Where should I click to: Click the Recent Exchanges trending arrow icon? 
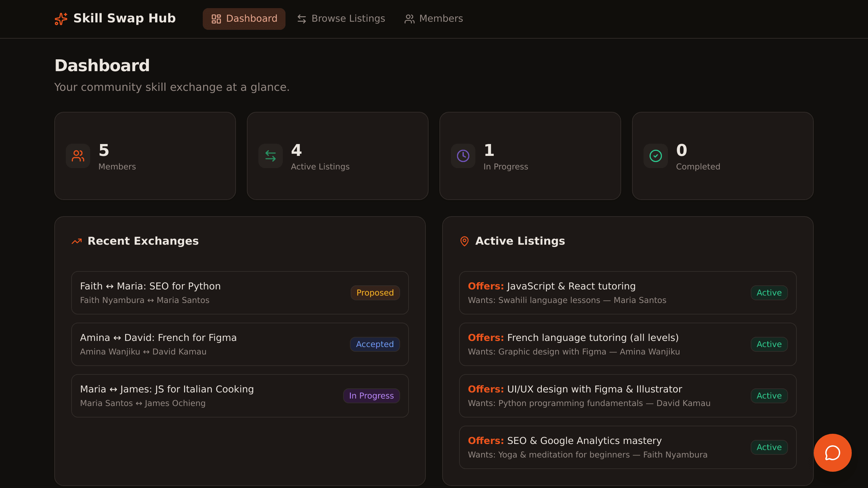(77, 241)
